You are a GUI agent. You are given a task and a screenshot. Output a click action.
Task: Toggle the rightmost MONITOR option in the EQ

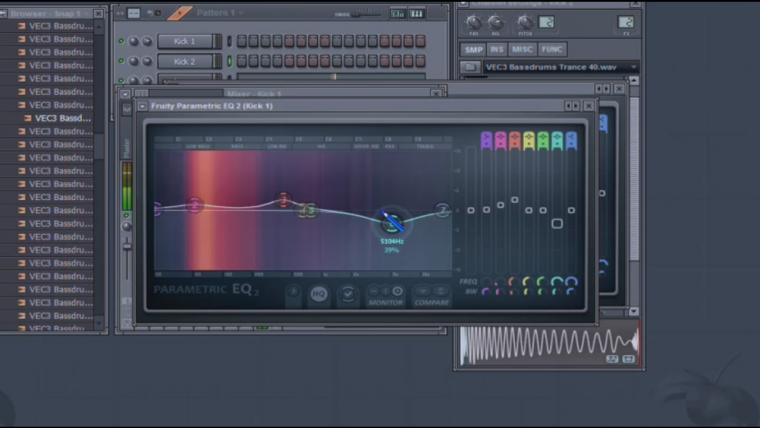[x=397, y=291]
